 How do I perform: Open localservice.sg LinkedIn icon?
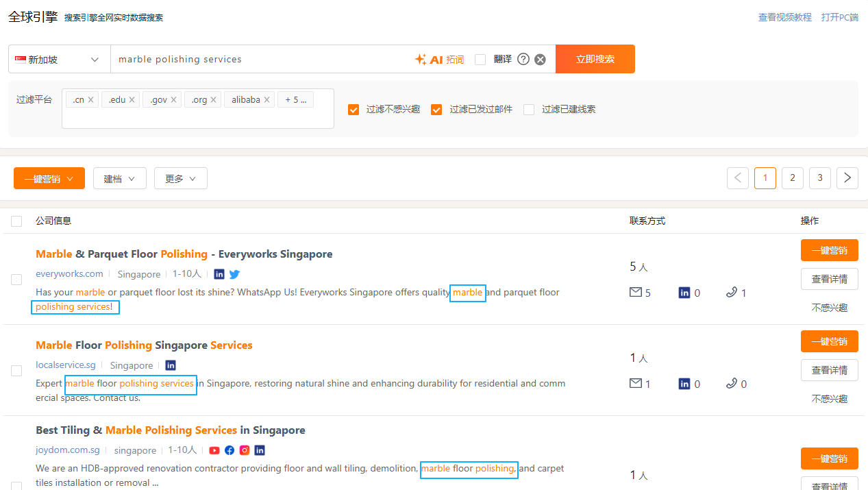pyautogui.click(x=171, y=365)
